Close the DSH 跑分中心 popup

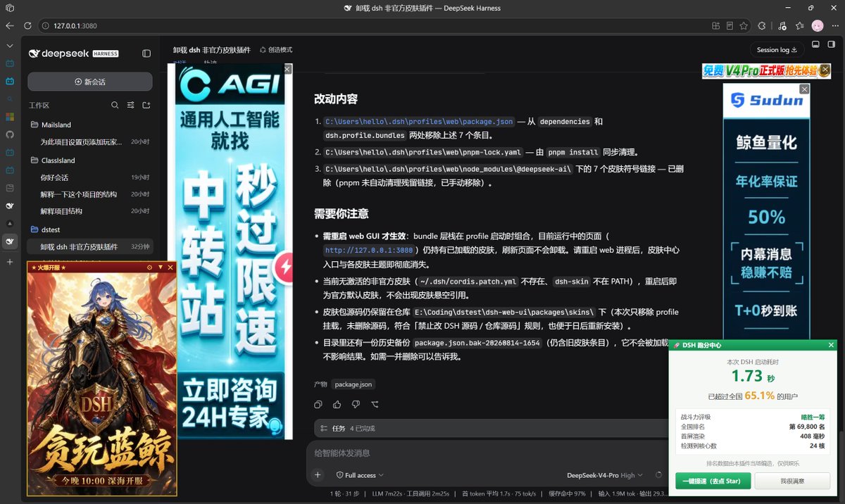click(x=832, y=345)
